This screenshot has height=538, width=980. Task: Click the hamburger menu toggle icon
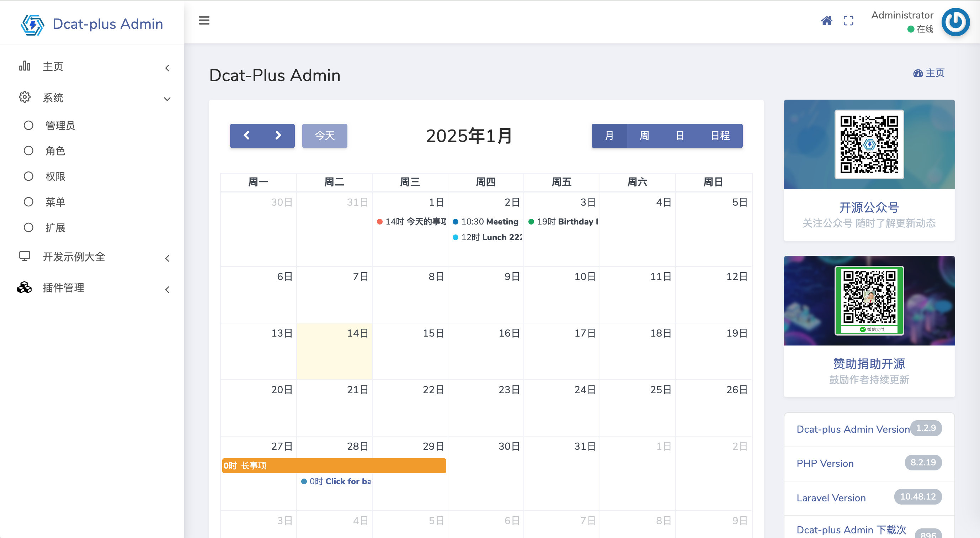(x=204, y=21)
